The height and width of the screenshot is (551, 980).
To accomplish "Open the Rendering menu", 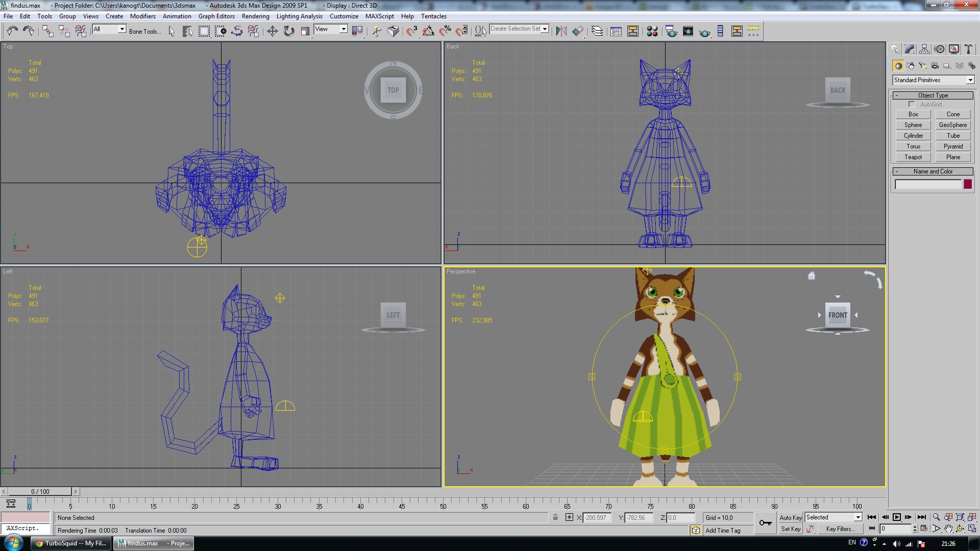I will pos(255,16).
